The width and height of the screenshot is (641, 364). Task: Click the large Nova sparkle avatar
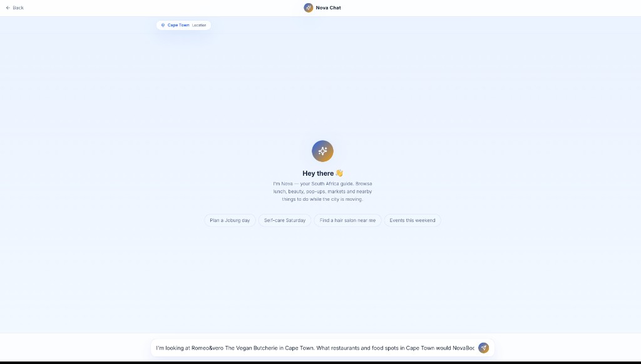(x=322, y=151)
